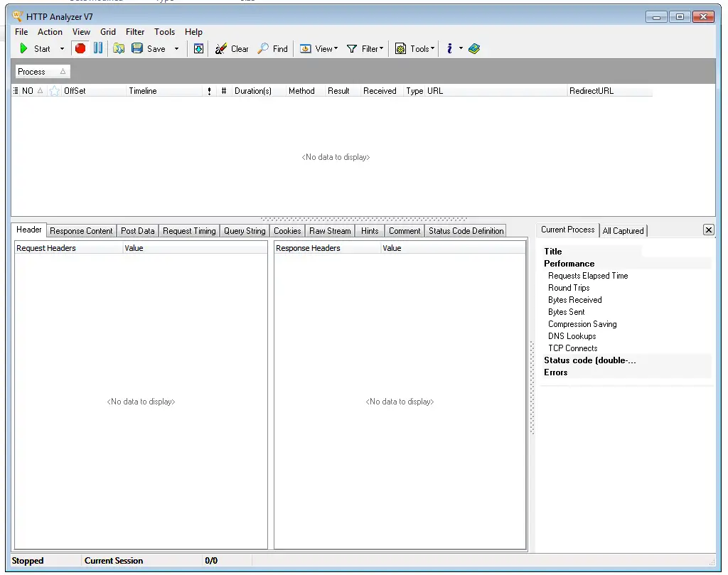The image size is (728, 575).
Task: Click the info icon on the toolbar
Action: (450, 48)
